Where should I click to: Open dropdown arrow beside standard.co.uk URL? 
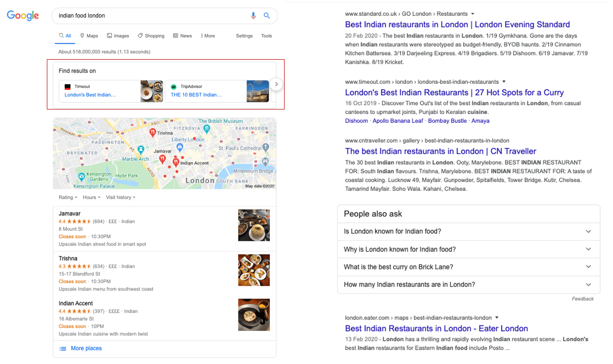472,13
